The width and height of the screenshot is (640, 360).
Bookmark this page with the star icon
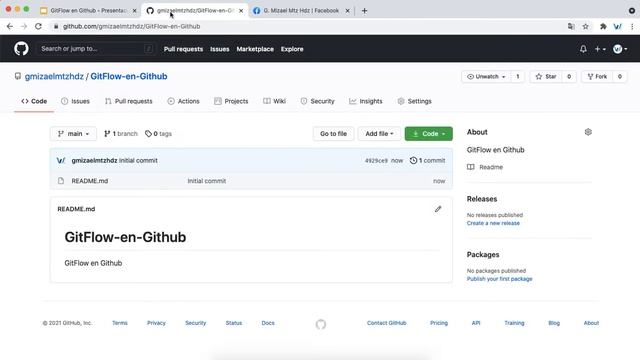(x=586, y=26)
